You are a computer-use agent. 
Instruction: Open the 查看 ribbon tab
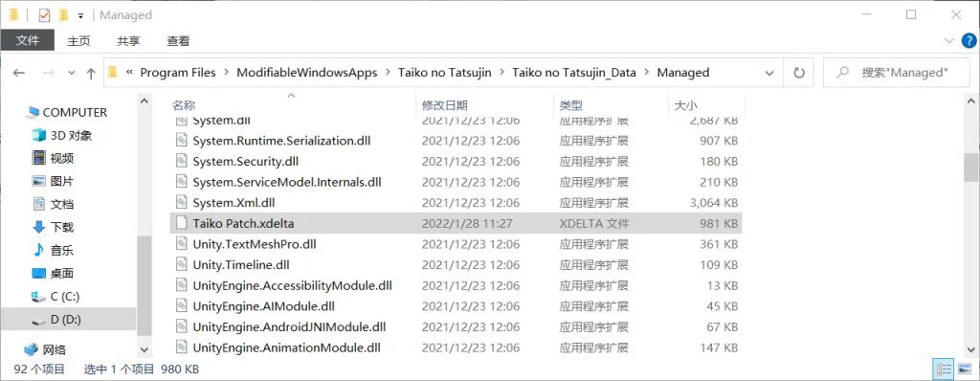coord(178,41)
